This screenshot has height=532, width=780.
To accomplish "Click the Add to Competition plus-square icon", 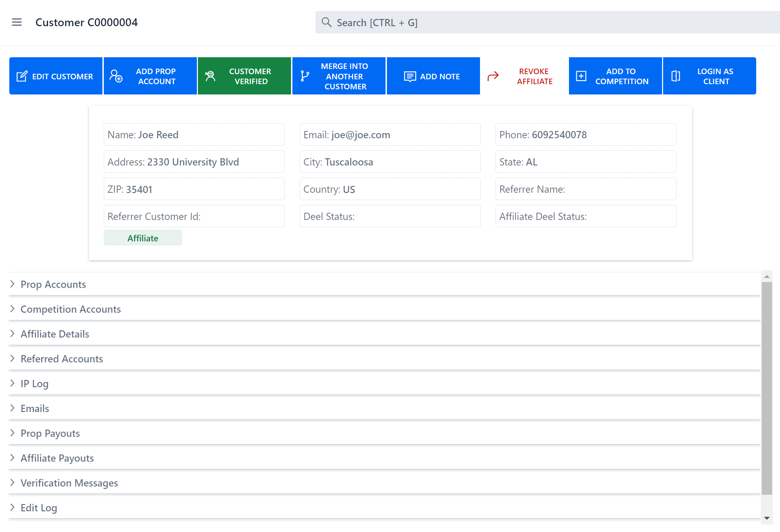I will coord(581,76).
